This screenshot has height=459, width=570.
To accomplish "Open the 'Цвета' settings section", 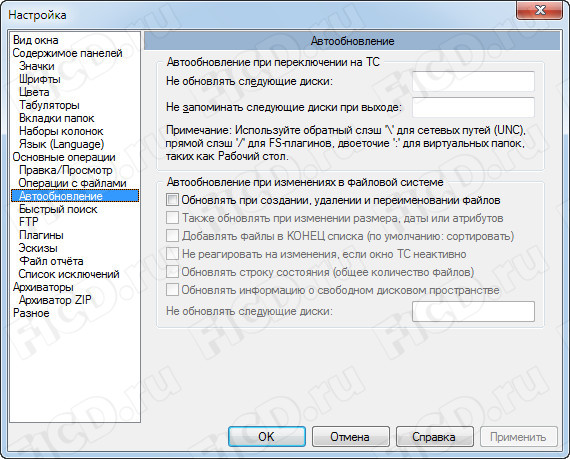I will click(x=34, y=92).
